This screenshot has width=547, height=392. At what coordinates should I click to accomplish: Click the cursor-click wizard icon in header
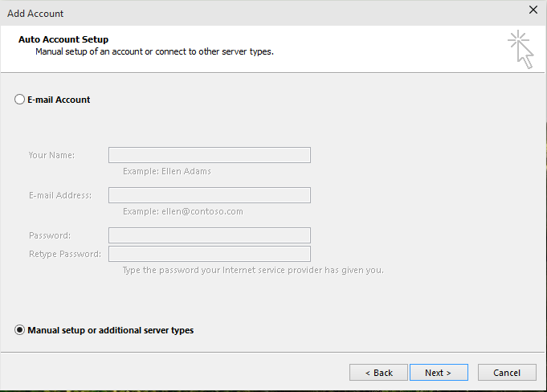[x=520, y=49]
